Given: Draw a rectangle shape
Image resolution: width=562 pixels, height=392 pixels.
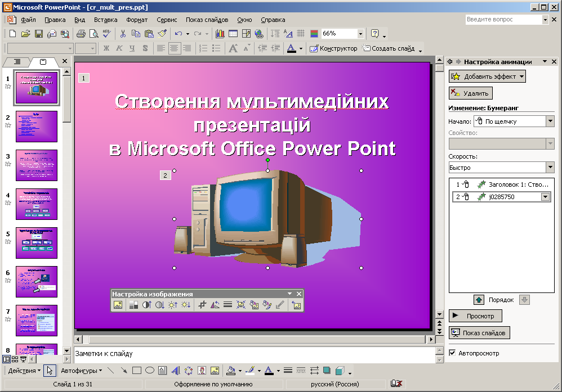Looking at the screenshot, I should (x=136, y=371).
